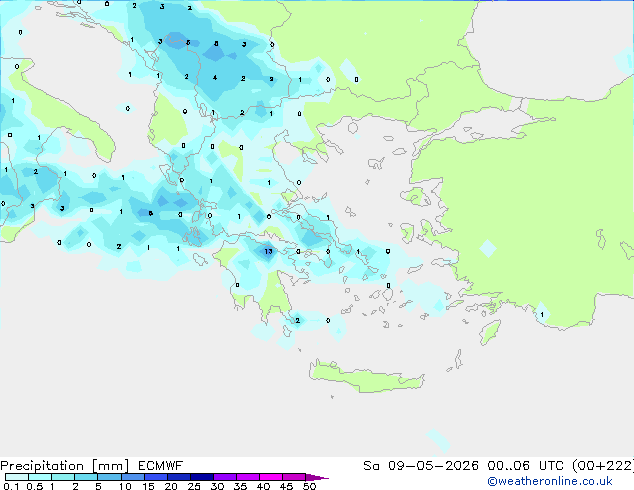Select the 30–35 mm violet legend swatch
Screen dimensions: 634x490
point(225,477)
